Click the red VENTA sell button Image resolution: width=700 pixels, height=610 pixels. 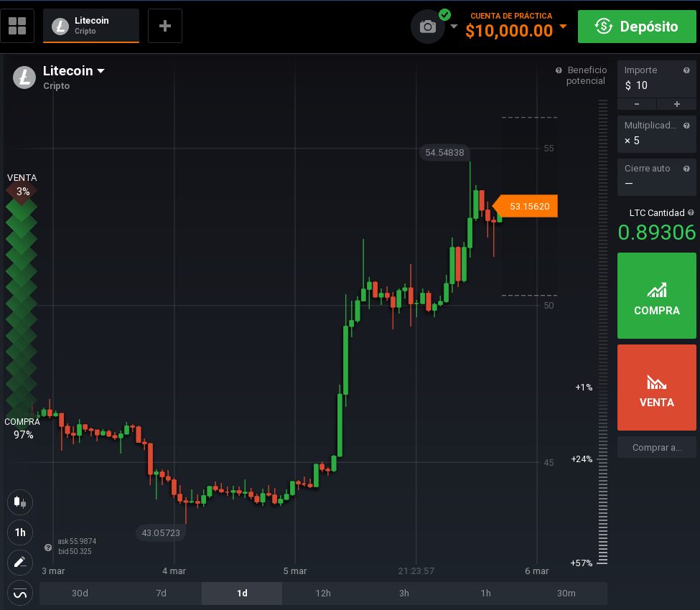(x=657, y=388)
